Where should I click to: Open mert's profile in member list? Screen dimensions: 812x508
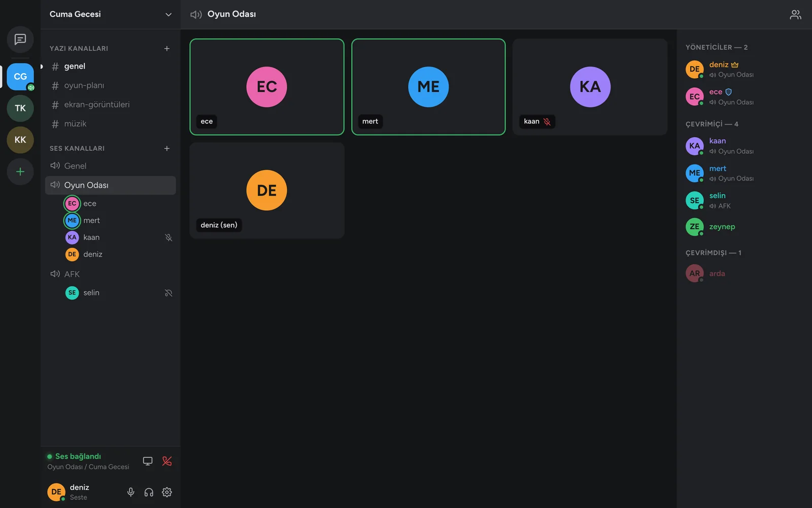click(744, 173)
